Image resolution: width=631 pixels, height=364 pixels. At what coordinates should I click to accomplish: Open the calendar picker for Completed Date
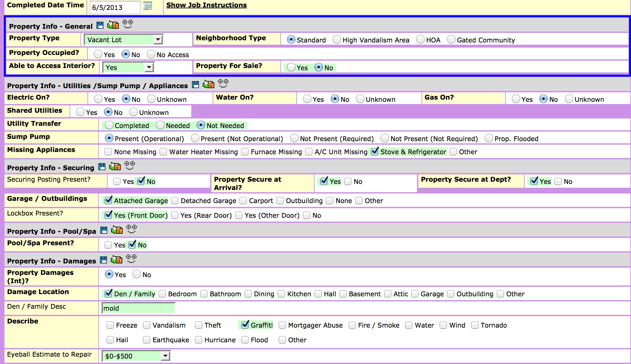pos(147,6)
